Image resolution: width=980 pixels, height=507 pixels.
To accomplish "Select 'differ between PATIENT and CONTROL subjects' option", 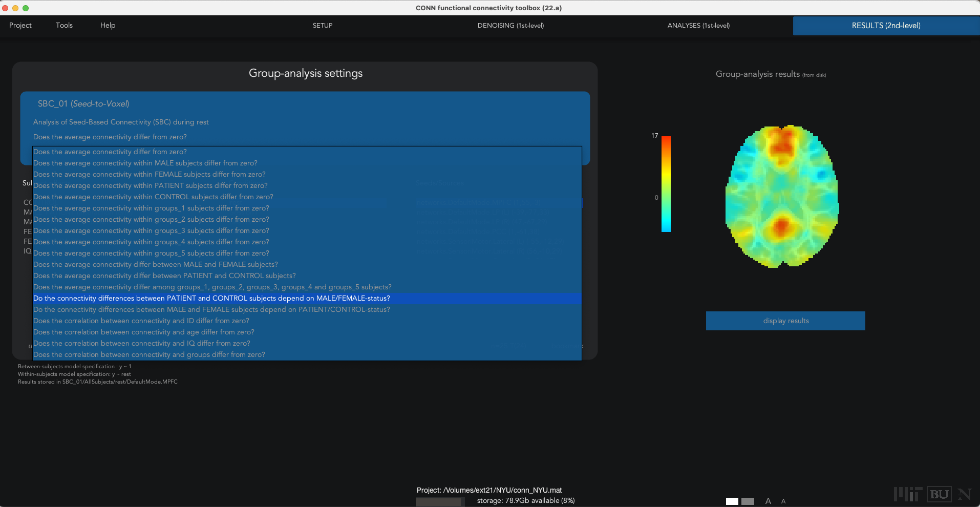I will [164, 276].
